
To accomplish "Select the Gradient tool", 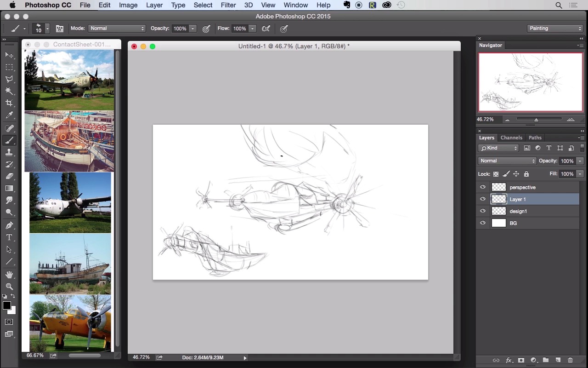I will 9,189.
